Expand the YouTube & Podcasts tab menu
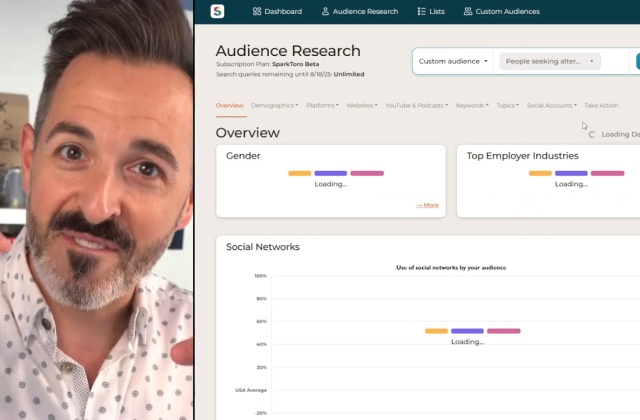Image resolution: width=640 pixels, height=420 pixels. (417, 105)
